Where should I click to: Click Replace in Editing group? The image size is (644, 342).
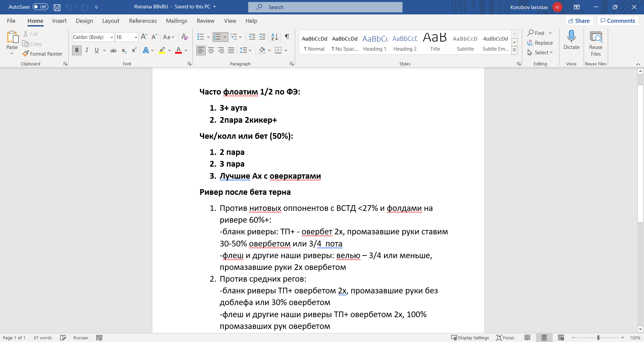[x=540, y=43]
